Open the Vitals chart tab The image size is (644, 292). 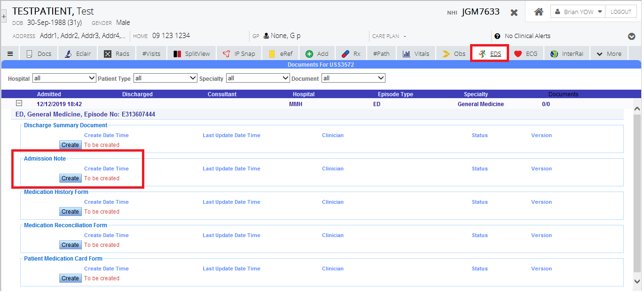click(416, 54)
